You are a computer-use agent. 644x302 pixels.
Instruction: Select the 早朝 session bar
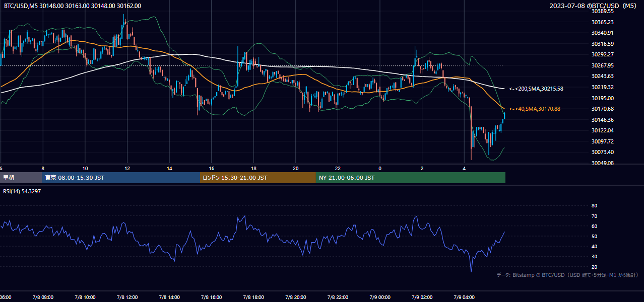tap(21, 178)
